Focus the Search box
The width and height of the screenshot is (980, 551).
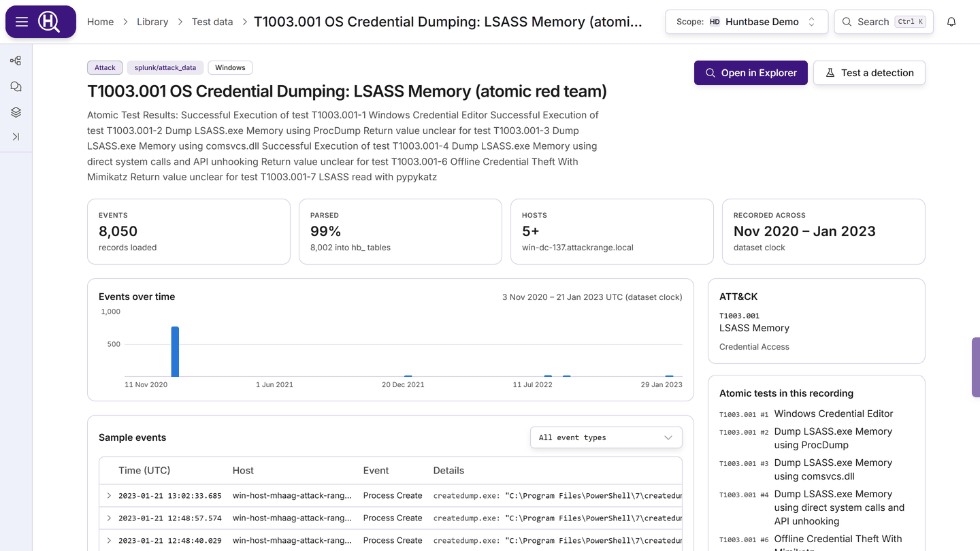point(883,22)
